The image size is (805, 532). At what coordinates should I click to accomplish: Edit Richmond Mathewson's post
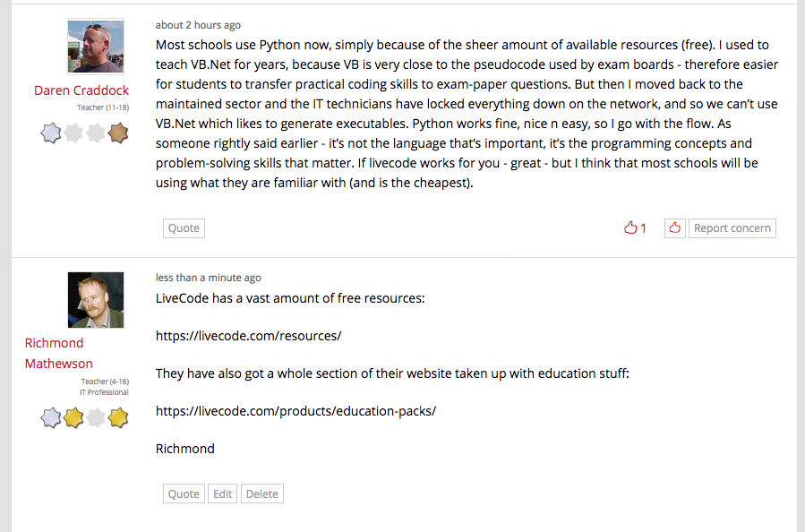click(222, 493)
